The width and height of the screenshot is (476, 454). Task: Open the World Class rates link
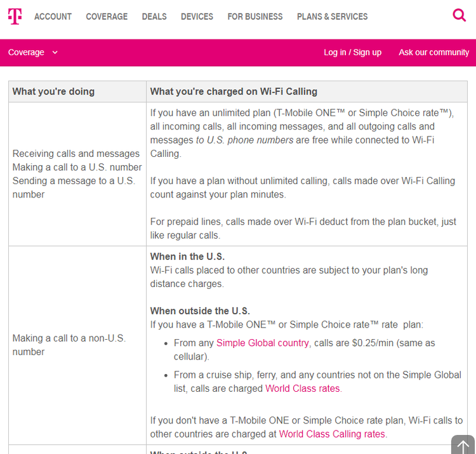pyautogui.click(x=302, y=389)
